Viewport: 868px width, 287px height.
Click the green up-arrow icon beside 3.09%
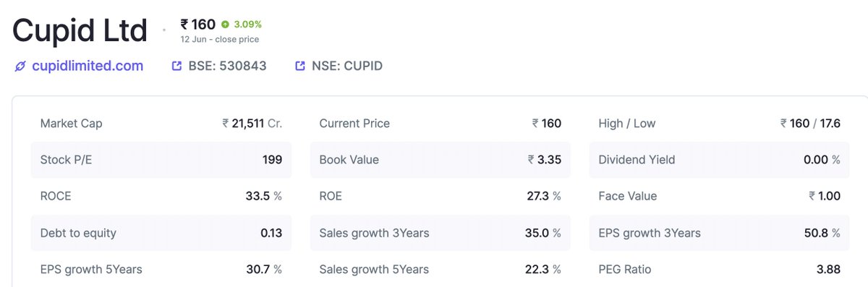coord(226,25)
